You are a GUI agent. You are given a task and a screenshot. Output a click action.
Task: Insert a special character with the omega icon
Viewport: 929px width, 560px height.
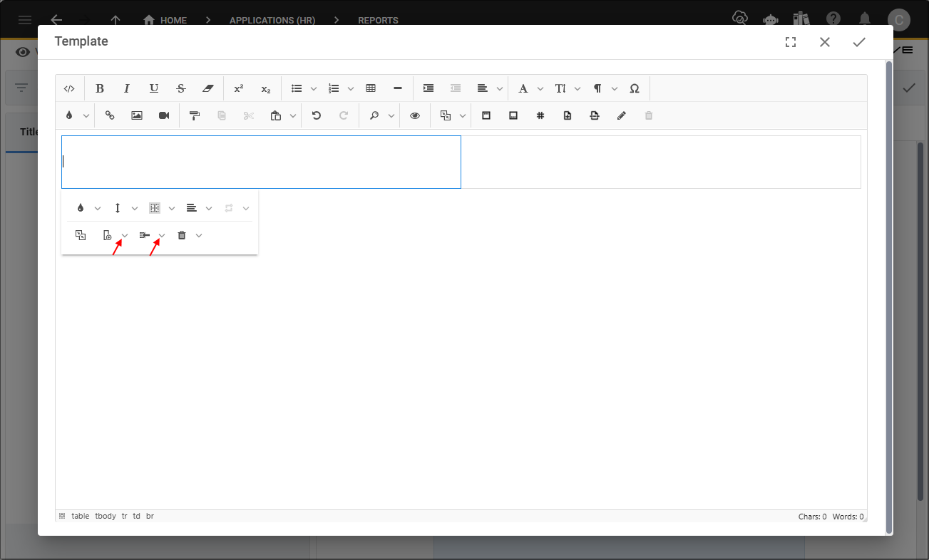point(634,88)
